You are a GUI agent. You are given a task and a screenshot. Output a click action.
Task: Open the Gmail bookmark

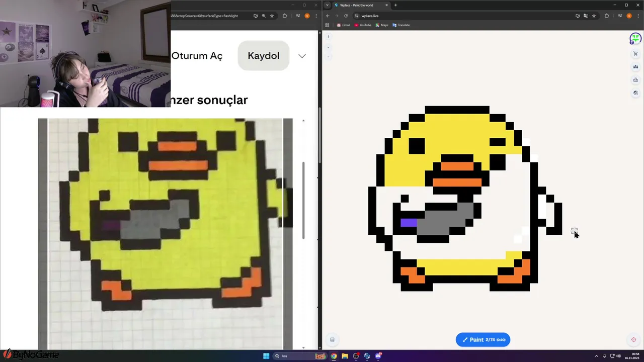click(344, 25)
